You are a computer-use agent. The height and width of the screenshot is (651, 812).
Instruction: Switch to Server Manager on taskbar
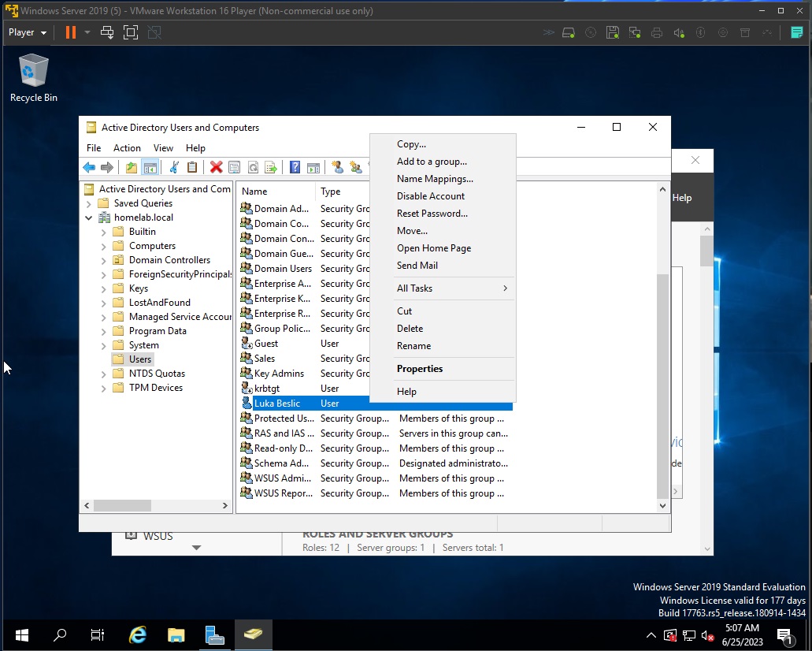pyautogui.click(x=214, y=634)
